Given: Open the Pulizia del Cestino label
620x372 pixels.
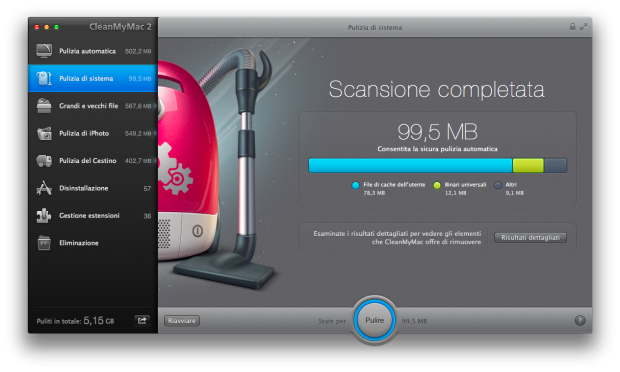Looking at the screenshot, I should pyautogui.click(x=88, y=161).
